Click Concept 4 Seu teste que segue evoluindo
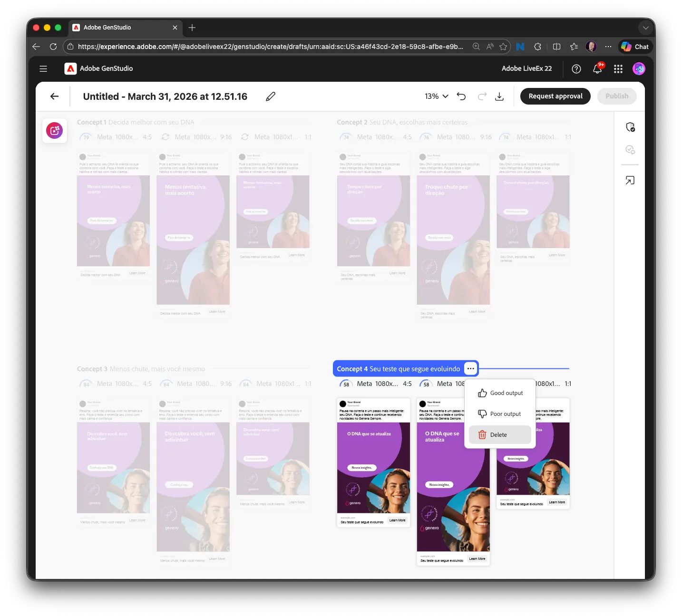This screenshot has height=616, width=682. click(399, 369)
